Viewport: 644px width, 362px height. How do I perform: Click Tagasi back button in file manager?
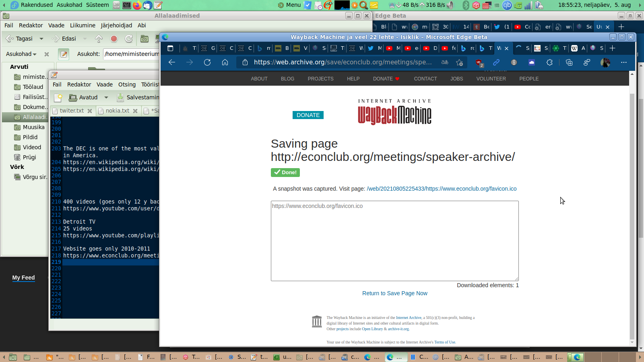click(19, 39)
